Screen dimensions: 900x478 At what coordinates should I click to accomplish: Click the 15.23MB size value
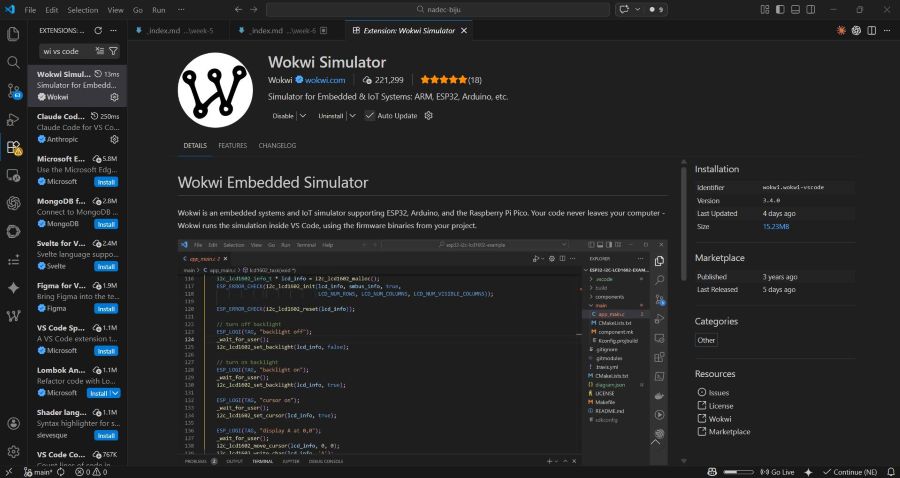click(x=775, y=227)
